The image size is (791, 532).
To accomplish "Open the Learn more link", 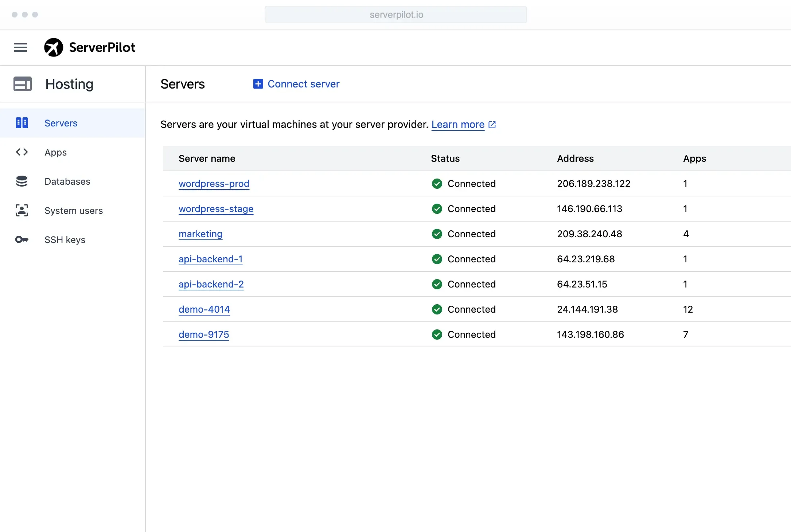I will coord(458,125).
